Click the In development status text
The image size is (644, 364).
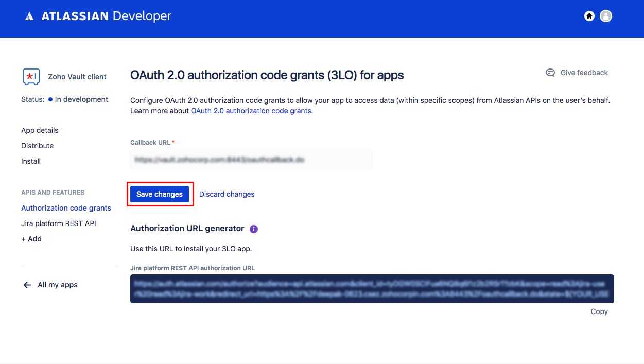(81, 99)
